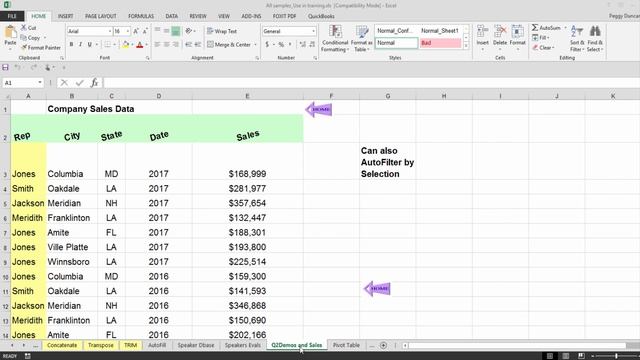This screenshot has height=360, width=640.
Task: Toggle Merge & Center
Action: (229, 44)
